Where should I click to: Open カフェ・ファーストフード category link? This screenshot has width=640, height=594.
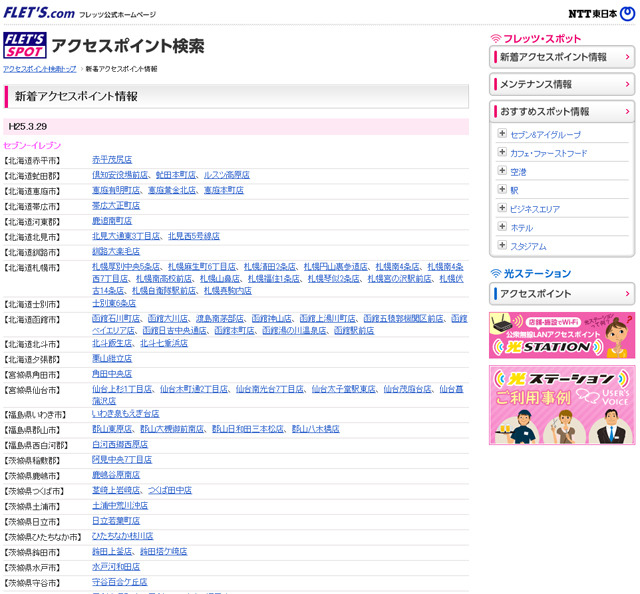[x=549, y=154]
